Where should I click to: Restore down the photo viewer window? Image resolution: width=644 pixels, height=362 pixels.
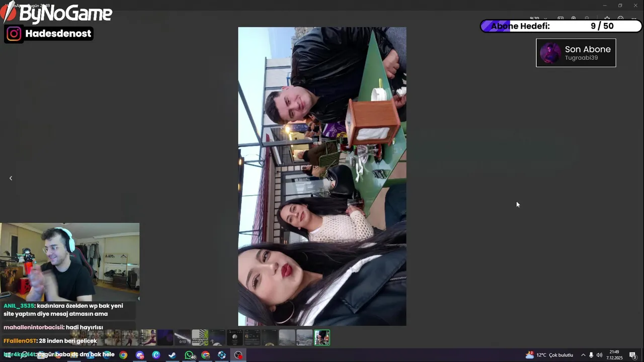(620, 6)
